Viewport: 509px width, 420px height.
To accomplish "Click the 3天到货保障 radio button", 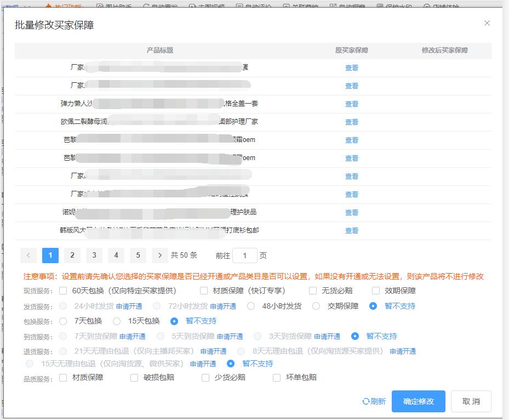I will pyautogui.click(x=258, y=336).
